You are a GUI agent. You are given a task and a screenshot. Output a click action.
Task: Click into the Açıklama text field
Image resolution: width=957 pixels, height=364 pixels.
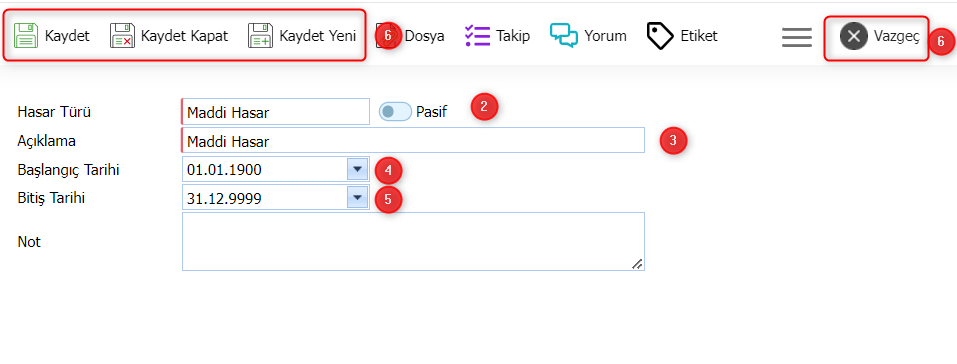[413, 140]
